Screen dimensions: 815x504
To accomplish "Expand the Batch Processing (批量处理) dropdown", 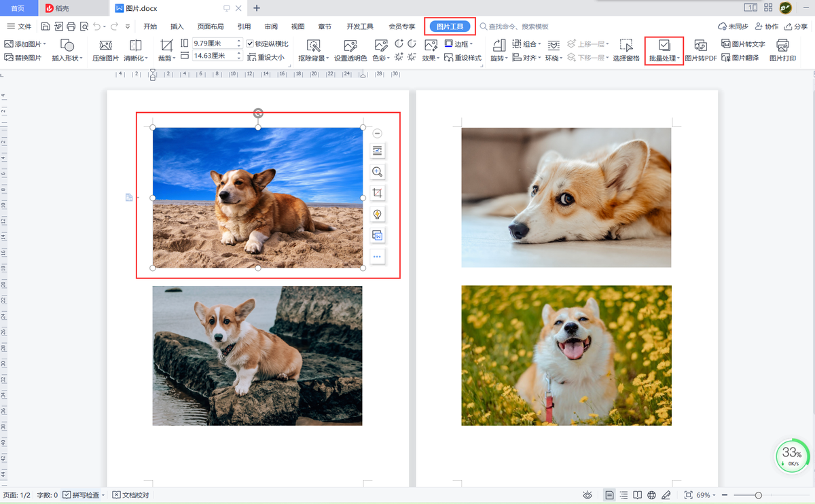I will click(x=664, y=58).
